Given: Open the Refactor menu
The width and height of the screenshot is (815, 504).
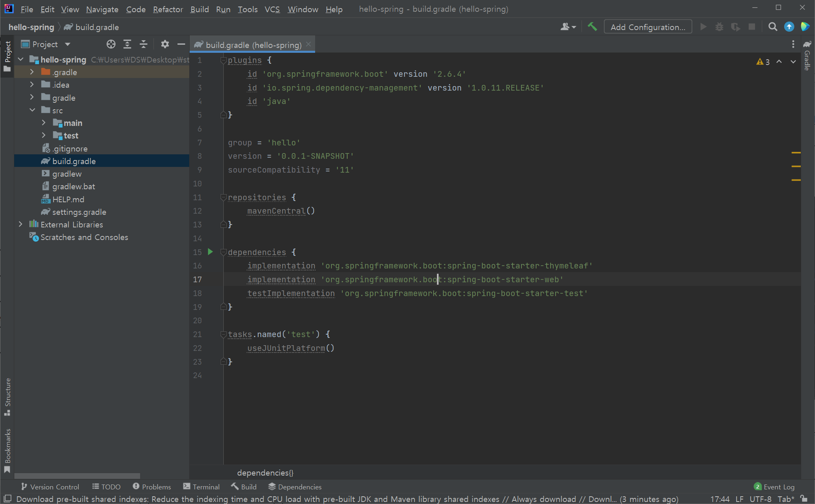Looking at the screenshot, I should coord(168,9).
